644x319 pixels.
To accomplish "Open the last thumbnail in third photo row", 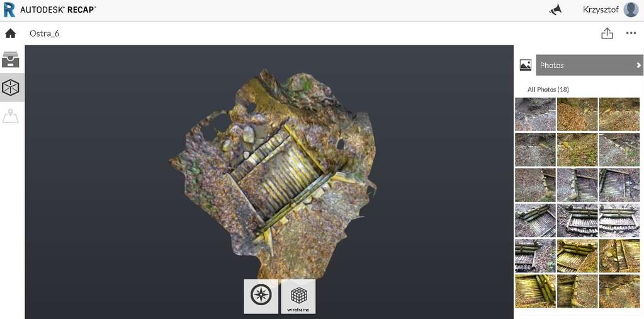I will (619, 185).
